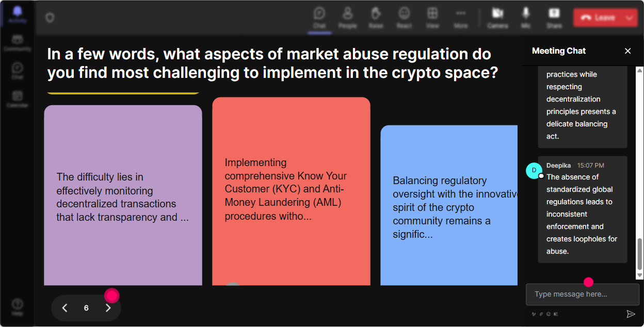
Task: Click the market abuse regulation question heading
Action: [272, 63]
